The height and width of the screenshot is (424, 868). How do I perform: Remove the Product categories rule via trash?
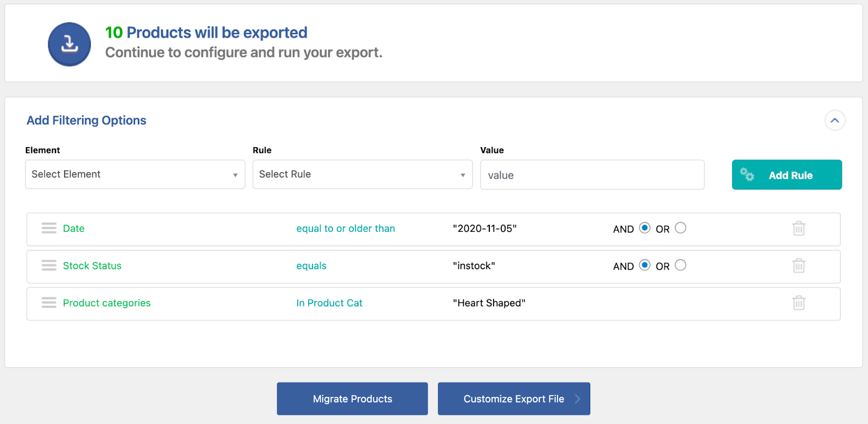(799, 303)
